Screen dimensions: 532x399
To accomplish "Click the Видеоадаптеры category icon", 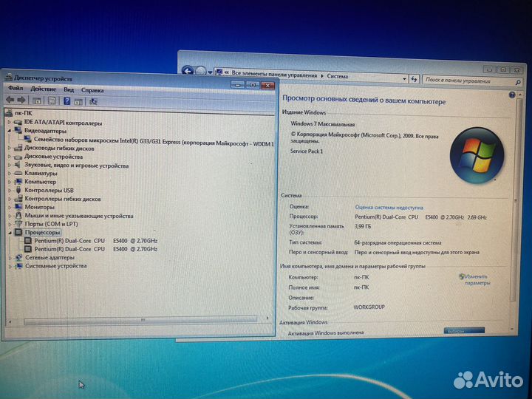I will 18,131.
